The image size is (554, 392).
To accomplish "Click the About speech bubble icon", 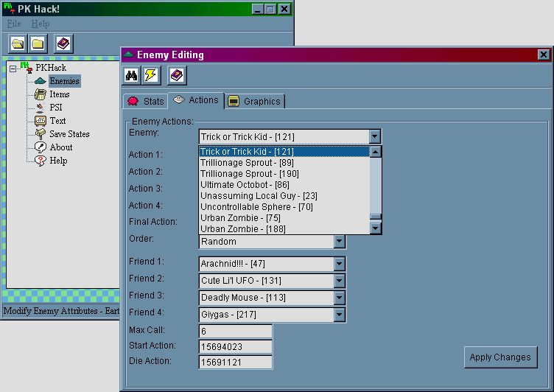I will (x=41, y=147).
